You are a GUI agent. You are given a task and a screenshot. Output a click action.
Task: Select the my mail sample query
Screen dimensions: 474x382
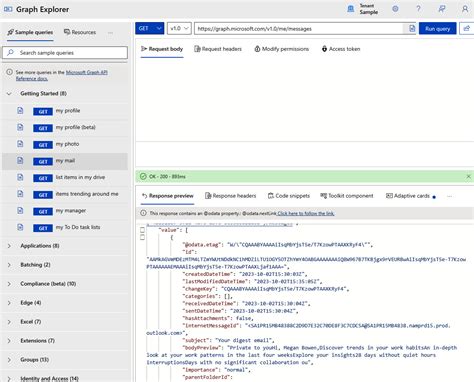tap(65, 161)
